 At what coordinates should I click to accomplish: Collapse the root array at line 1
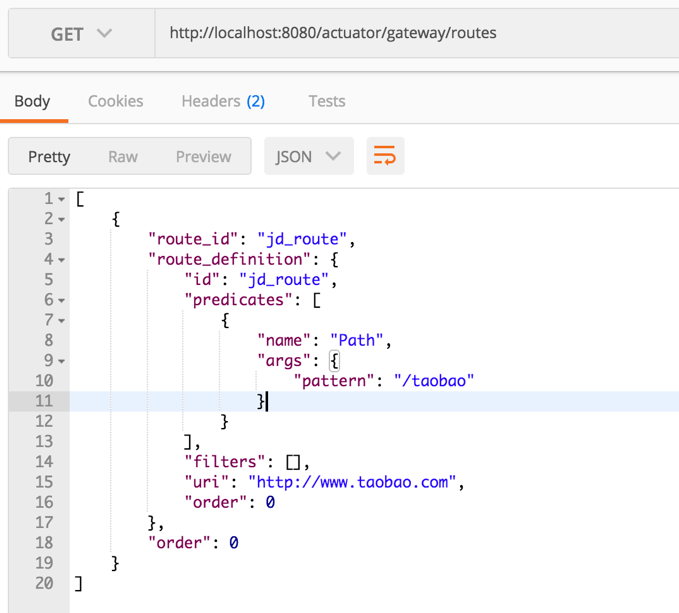(x=62, y=200)
